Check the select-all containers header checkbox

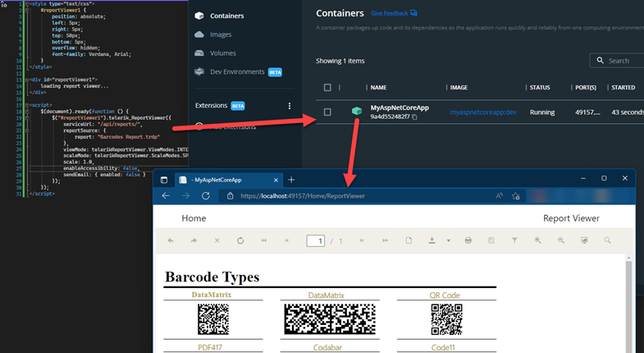point(328,87)
